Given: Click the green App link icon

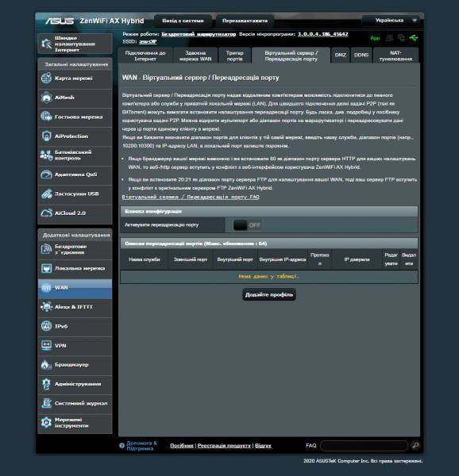Looking at the screenshot, I should [375, 38].
